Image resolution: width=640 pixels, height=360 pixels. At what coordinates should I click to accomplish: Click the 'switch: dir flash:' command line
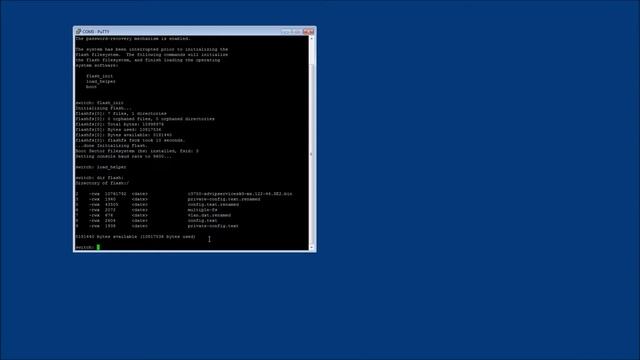[x=100, y=178]
